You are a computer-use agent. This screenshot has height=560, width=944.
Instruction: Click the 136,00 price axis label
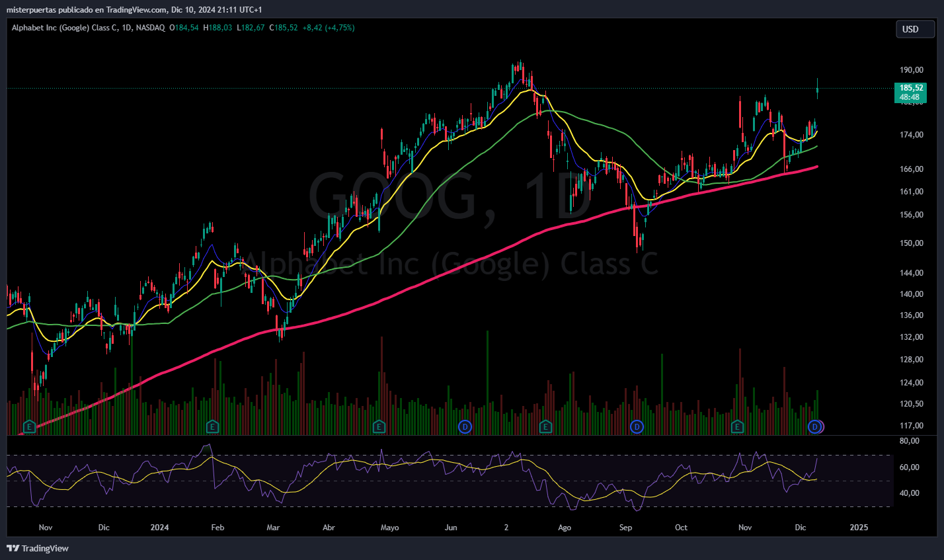coord(911,315)
